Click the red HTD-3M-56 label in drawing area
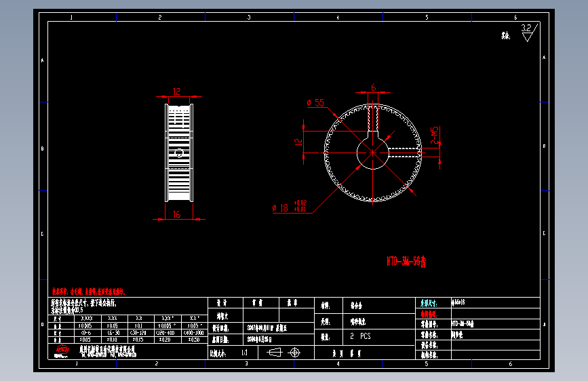The image size is (588, 381). [x=406, y=262]
